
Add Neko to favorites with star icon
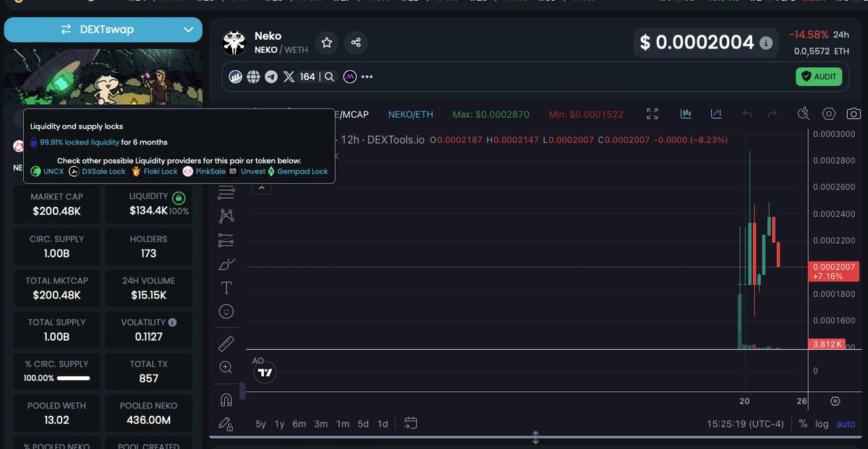point(326,43)
